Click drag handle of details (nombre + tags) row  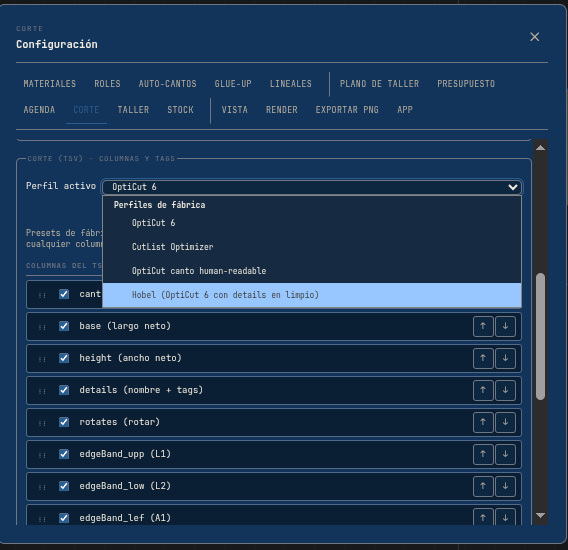[42, 391]
